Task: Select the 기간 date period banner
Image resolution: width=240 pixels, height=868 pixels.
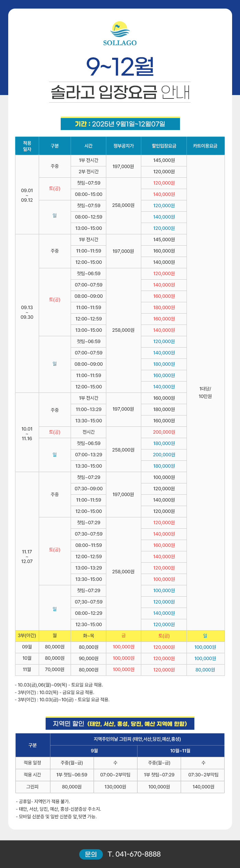Action: 120,124
